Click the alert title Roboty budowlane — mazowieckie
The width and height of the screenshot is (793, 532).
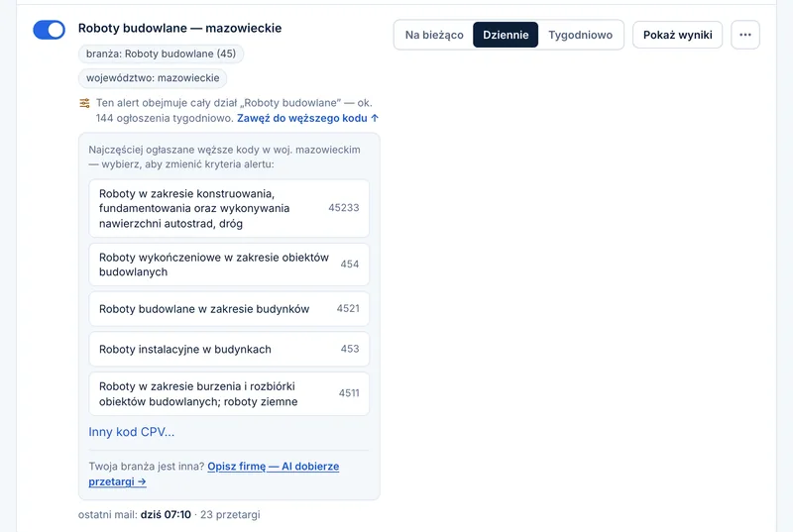179,29
